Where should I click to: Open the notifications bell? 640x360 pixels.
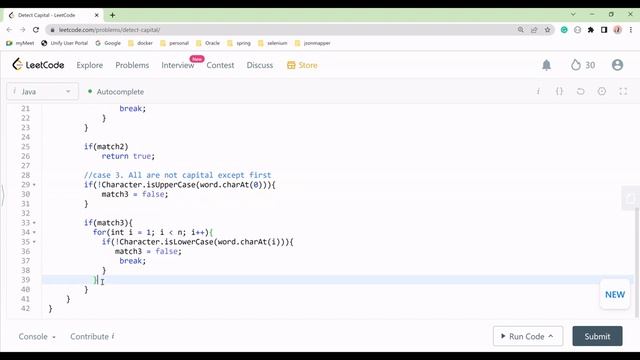pos(546,65)
